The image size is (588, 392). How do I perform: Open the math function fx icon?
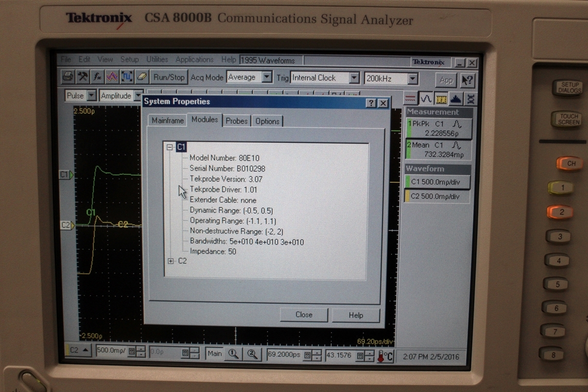point(98,77)
